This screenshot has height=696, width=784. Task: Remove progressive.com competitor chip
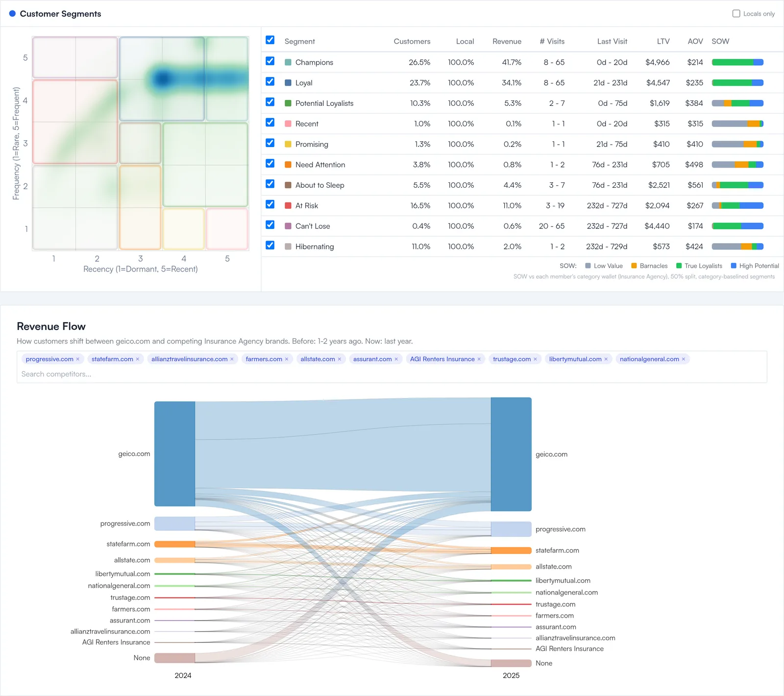77,359
